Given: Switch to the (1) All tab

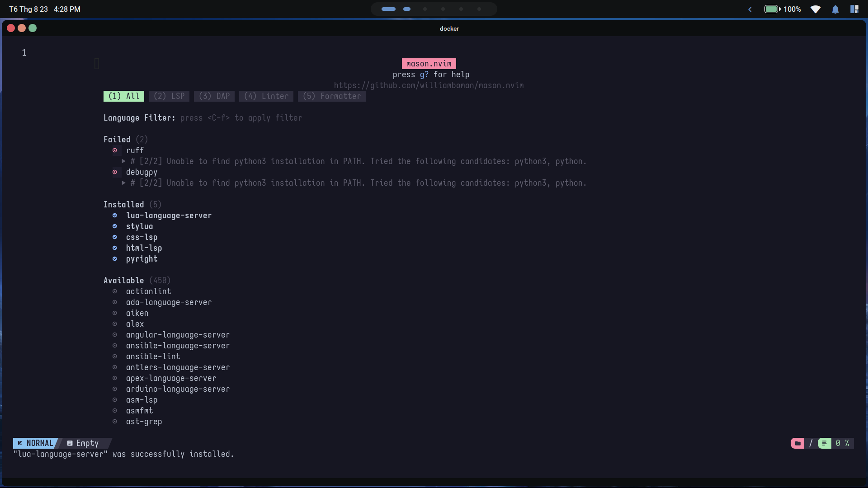Looking at the screenshot, I should [124, 96].
